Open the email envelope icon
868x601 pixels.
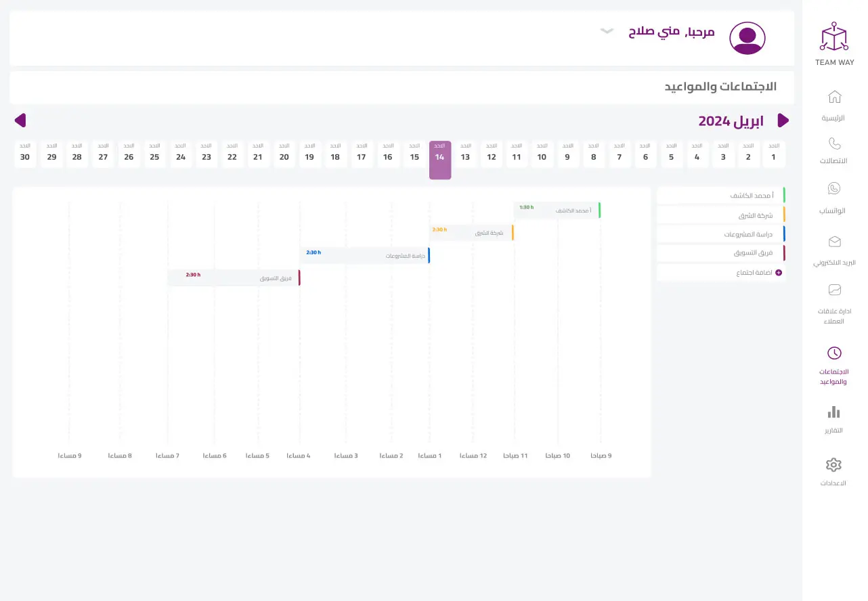click(x=834, y=242)
